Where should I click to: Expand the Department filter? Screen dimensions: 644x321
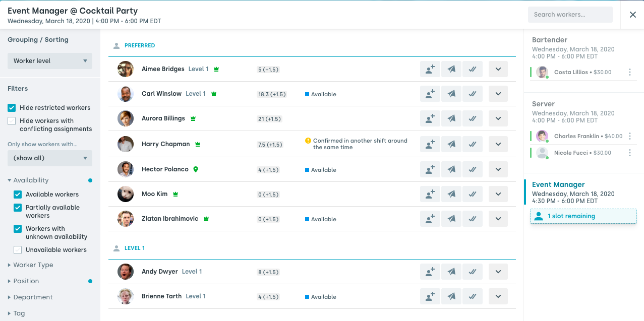[30, 297]
